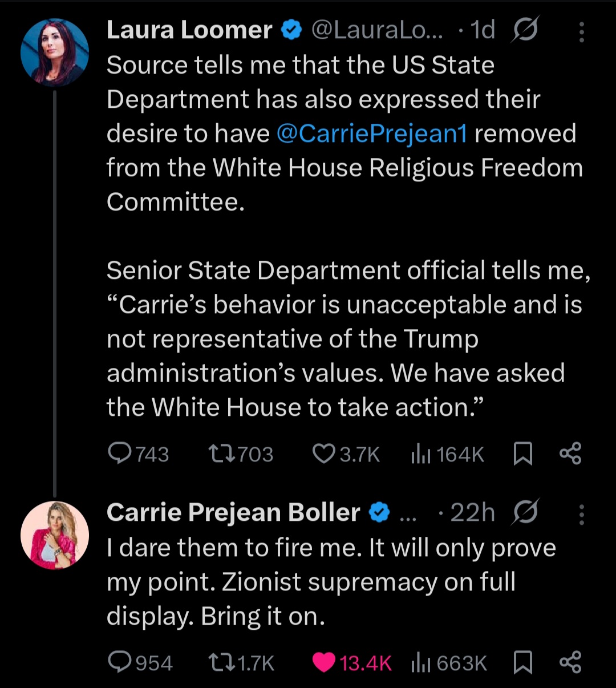
Task: Bookmark Carrie Prejean Boller's post
Action: click(x=523, y=663)
